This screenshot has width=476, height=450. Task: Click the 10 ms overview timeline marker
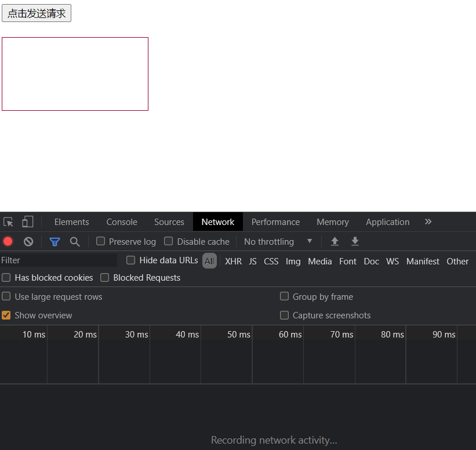click(34, 335)
